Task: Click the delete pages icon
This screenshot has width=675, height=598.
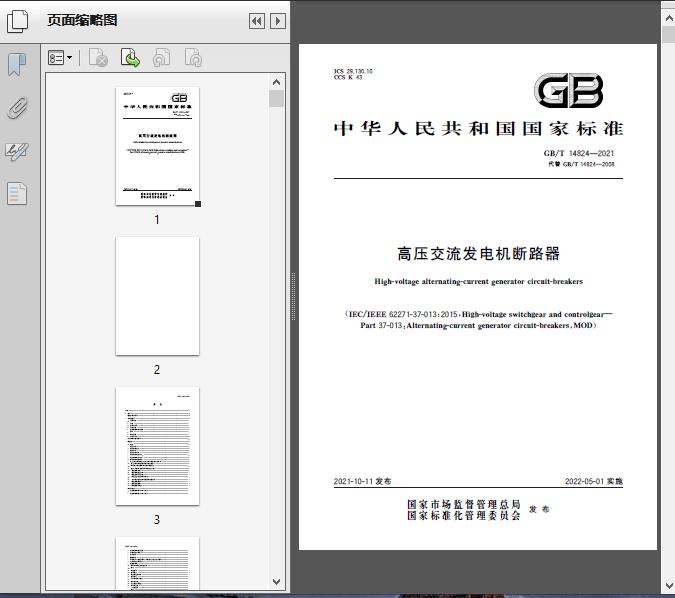Action: 98,58
